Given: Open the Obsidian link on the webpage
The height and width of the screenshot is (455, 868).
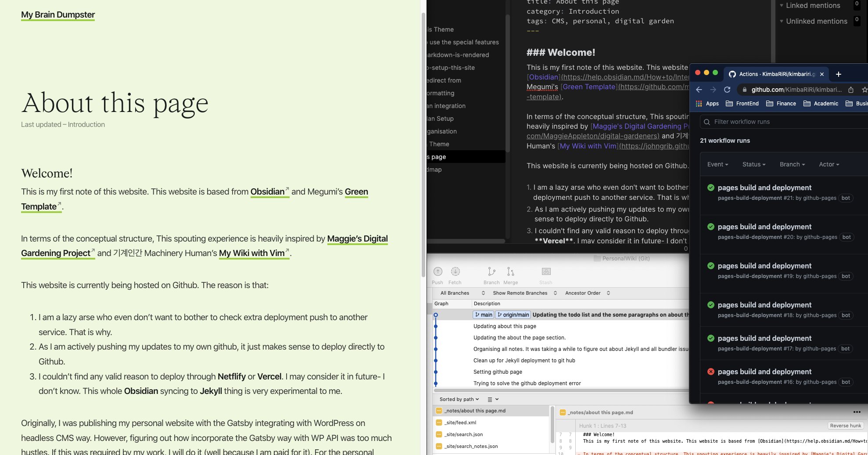Looking at the screenshot, I should [267, 192].
